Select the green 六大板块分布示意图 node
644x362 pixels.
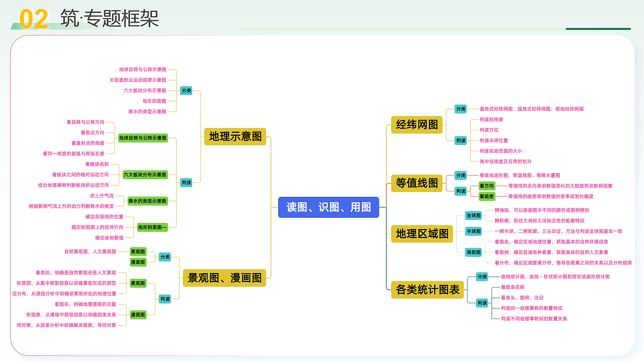(145, 175)
